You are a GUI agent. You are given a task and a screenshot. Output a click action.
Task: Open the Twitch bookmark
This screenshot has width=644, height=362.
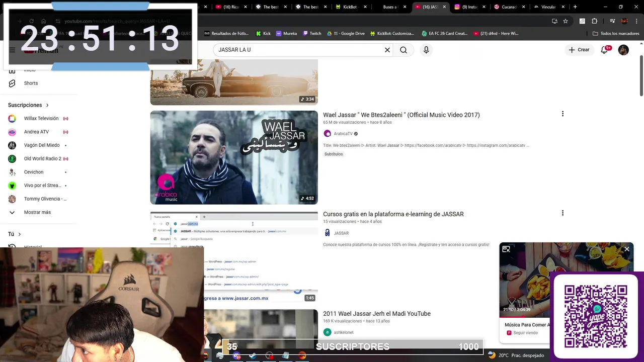tap(312, 34)
